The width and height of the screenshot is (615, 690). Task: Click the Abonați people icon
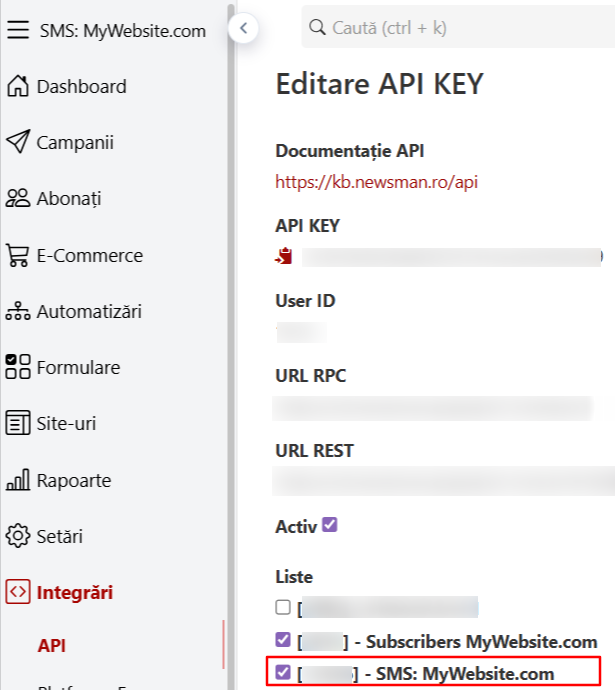coord(18,199)
